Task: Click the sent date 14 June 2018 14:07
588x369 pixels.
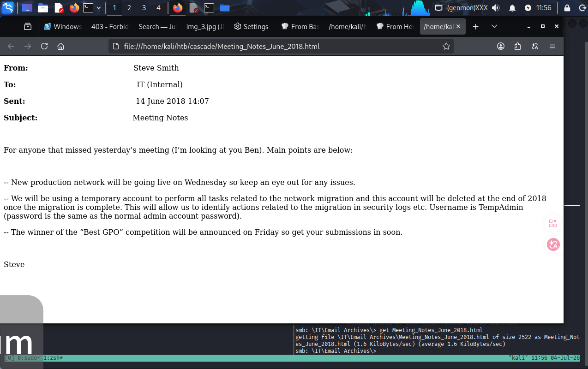Action: pos(172,101)
